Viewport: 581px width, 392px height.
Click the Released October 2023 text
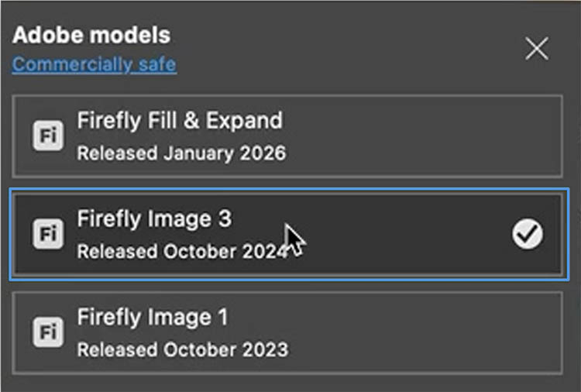pos(182,349)
